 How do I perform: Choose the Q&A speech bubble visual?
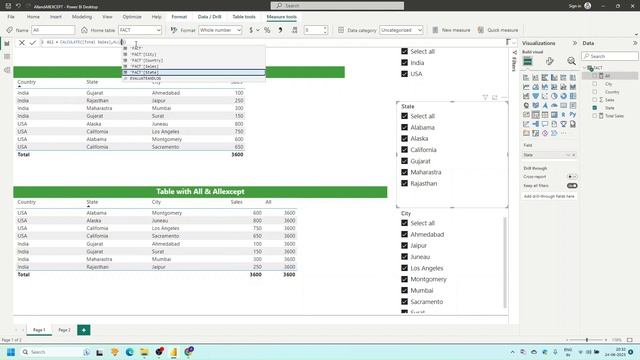[545, 124]
